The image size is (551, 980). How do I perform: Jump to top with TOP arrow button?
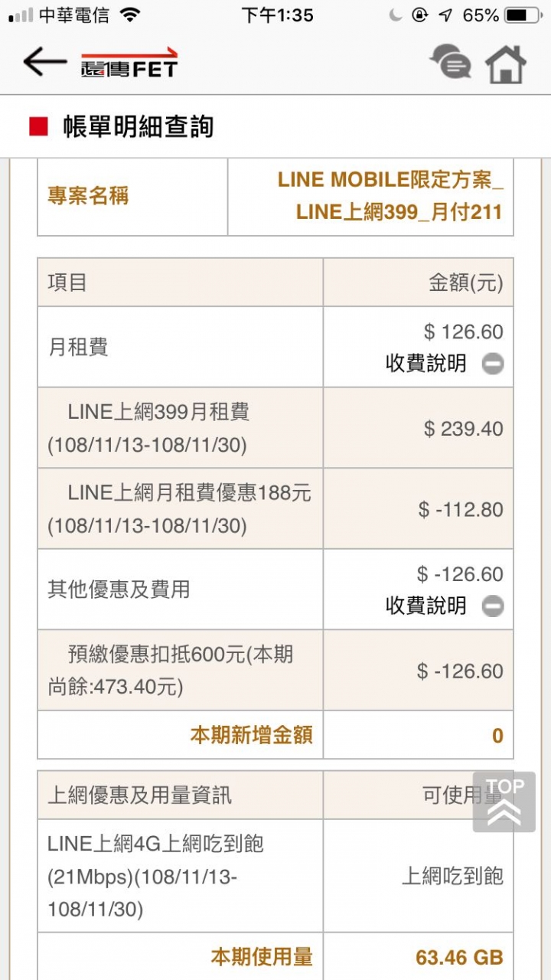(x=504, y=802)
